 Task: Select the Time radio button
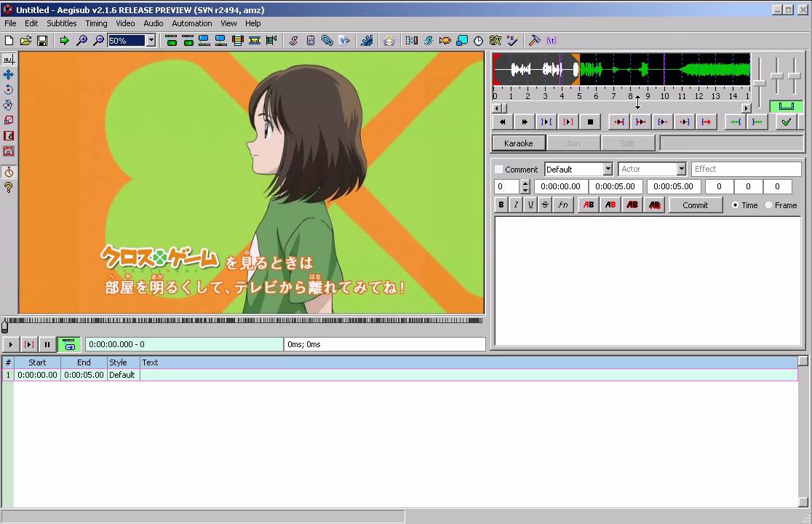pos(735,205)
